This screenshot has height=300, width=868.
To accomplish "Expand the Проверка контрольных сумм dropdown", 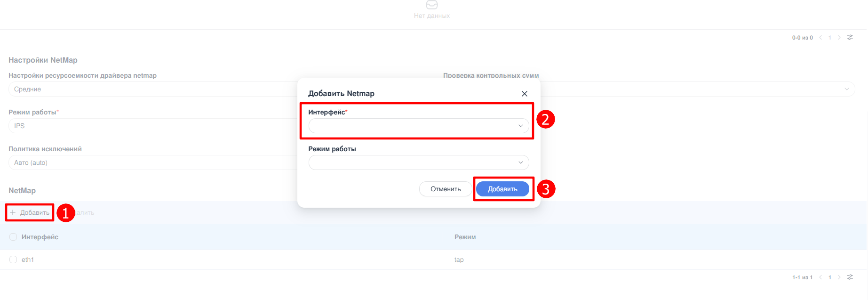I will coord(696,89).
